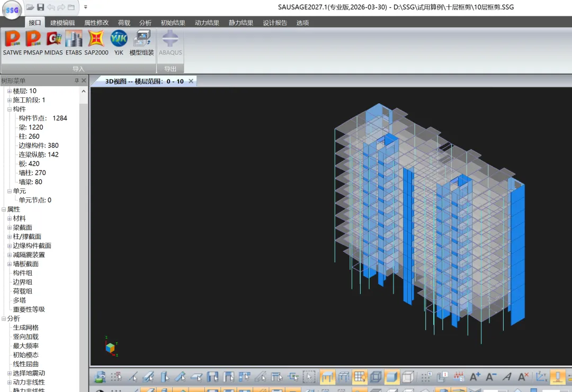
Task: Click the A+ increase font size icon
Action: click(475, 377)
